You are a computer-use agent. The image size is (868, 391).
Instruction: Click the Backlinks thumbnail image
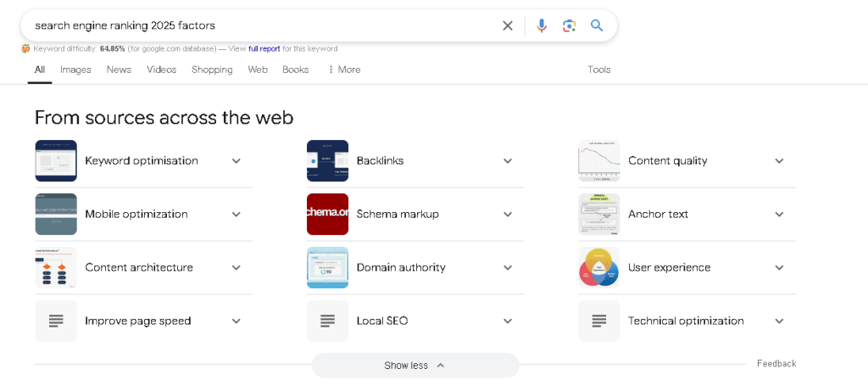[x=328, y=160]
